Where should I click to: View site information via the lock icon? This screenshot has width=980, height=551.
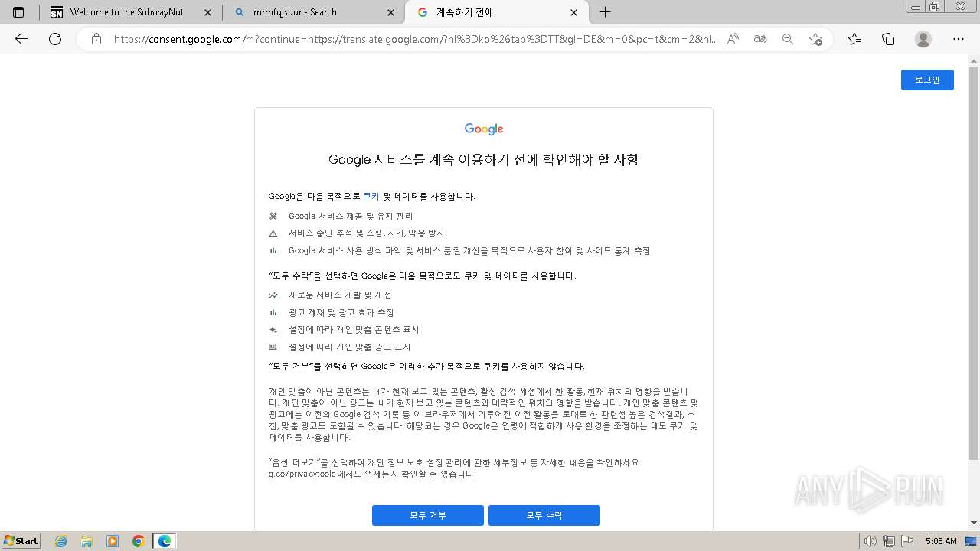(96, 39)
